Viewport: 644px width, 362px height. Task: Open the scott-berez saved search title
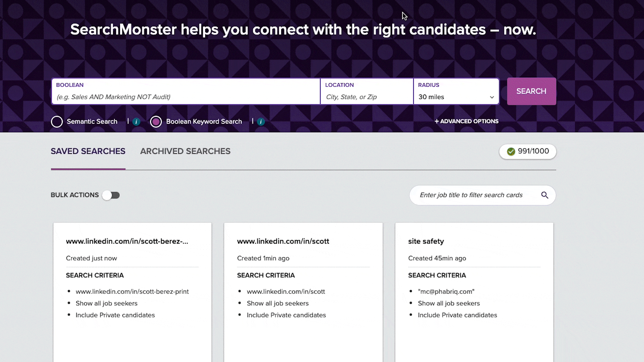click(127, 241)
